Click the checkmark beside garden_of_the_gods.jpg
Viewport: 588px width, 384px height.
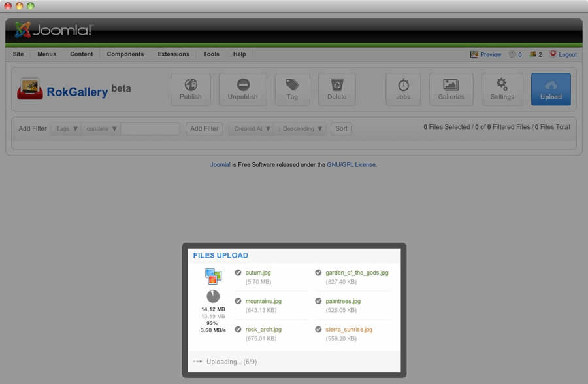pos(318,273)
